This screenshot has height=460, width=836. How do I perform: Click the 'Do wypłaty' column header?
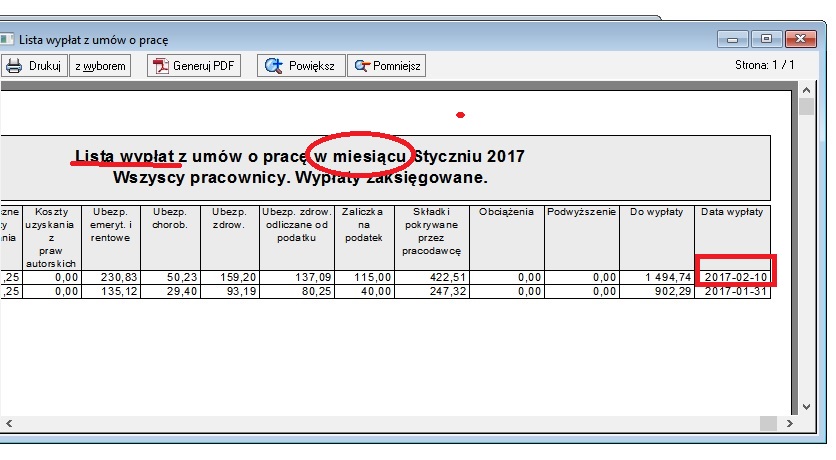pyautogui.click(x=657, y=238)
